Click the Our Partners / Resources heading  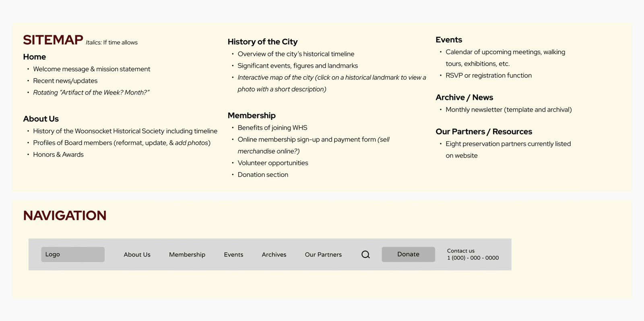click(484, 132)
